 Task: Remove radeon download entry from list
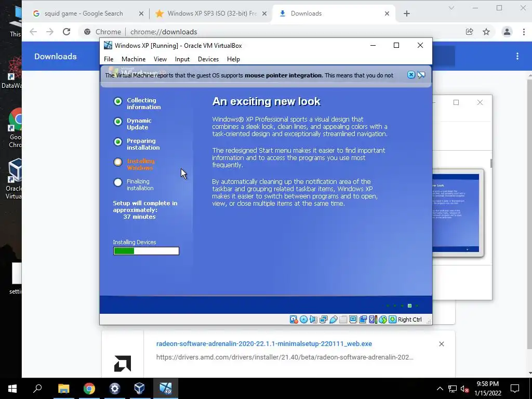point(442,344)
